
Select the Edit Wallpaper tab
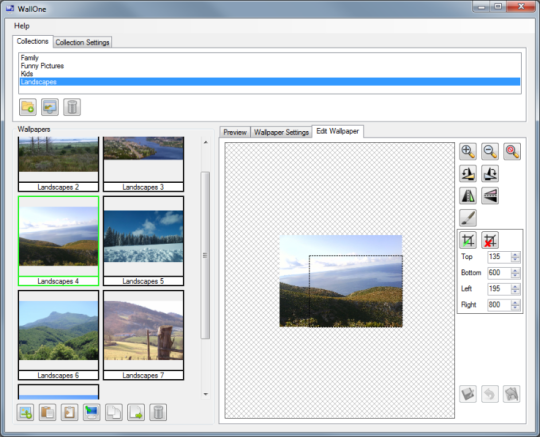[338, 131]
